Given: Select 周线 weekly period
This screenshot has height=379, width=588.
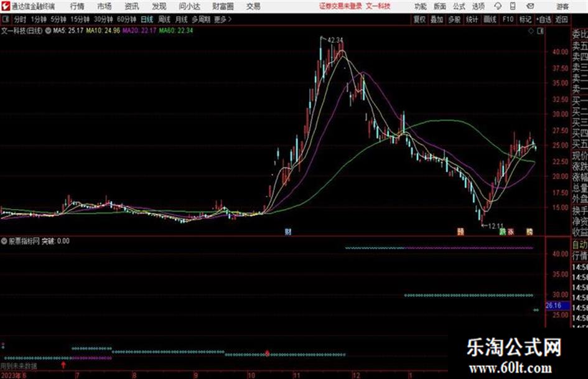Looking at the screenshot, I should click(x=164, y=19).
